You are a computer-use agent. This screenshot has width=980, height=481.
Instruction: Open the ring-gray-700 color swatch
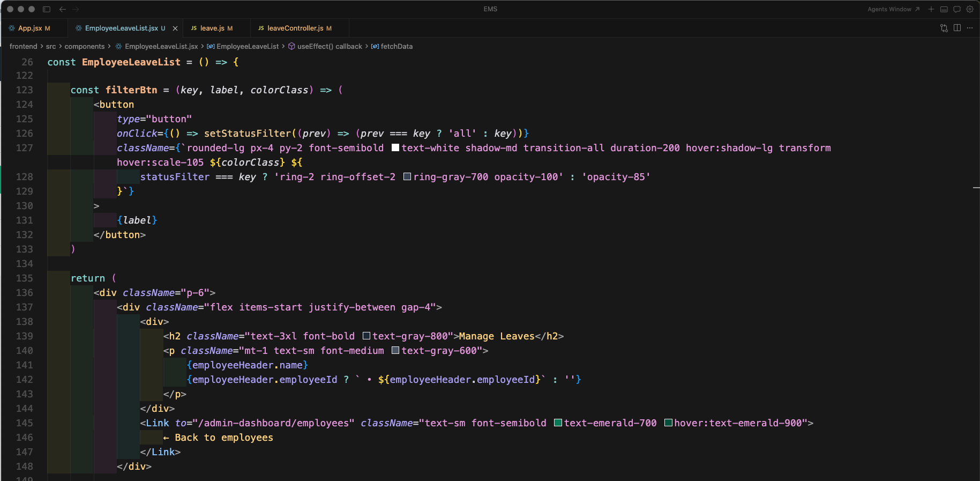407,176
